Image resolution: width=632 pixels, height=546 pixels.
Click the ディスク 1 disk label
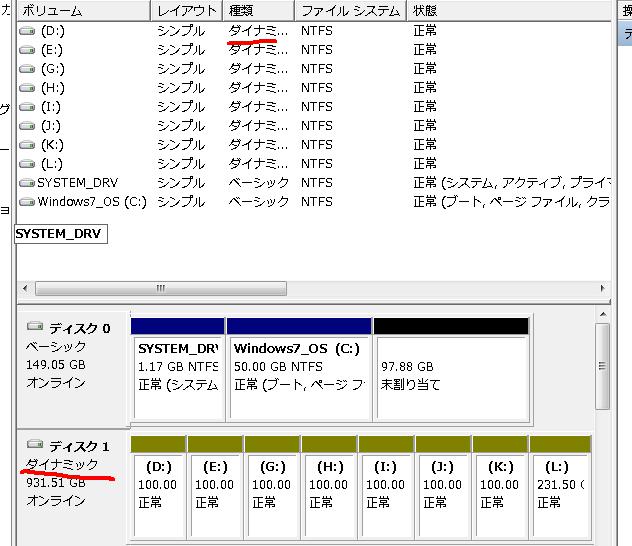click(x=79, y=446)
